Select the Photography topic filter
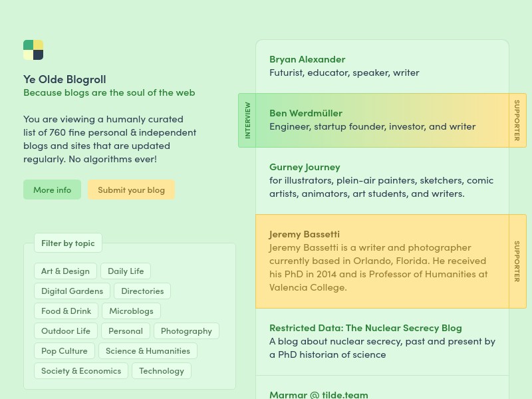532x399 pixels. pos(186,331)
